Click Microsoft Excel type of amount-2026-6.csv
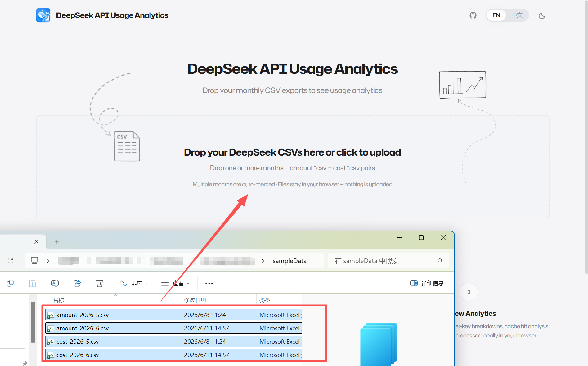 point(280,328)
